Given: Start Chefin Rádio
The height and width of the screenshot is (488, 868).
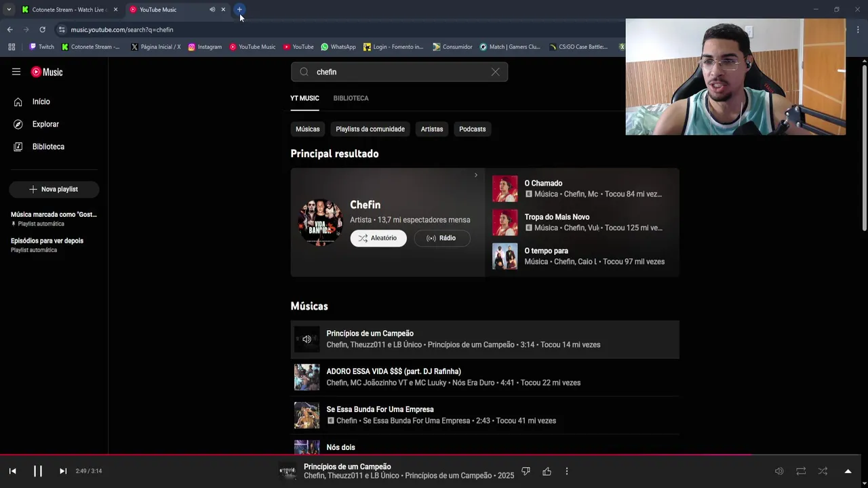Looking at the screenshot, I should click(x=441, y=238).
